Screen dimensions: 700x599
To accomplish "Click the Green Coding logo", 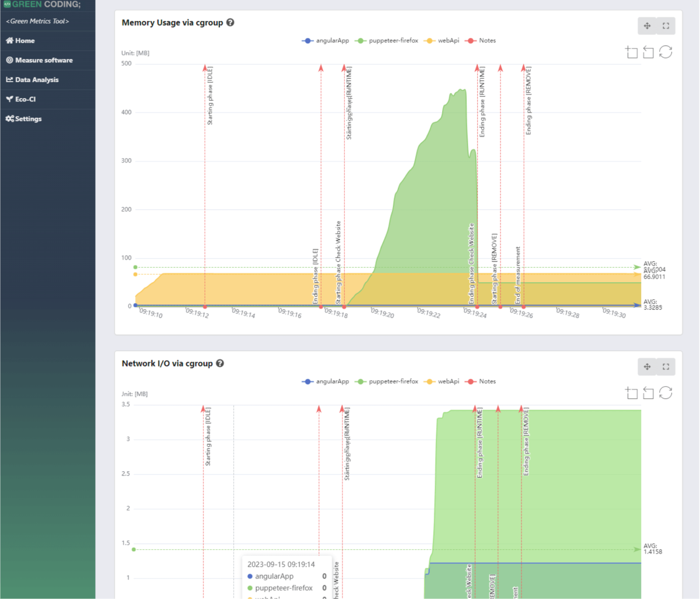I will point(42,5).
